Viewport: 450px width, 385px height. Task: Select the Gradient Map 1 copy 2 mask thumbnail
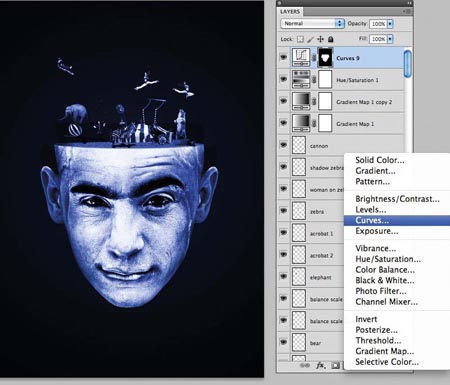click(325, 102)
